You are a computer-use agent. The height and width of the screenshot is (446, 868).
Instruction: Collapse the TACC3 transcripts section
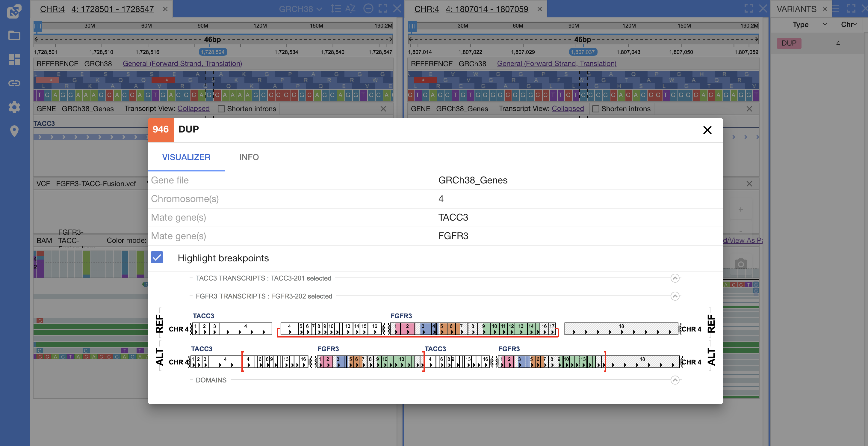click(x=675, y=278)
